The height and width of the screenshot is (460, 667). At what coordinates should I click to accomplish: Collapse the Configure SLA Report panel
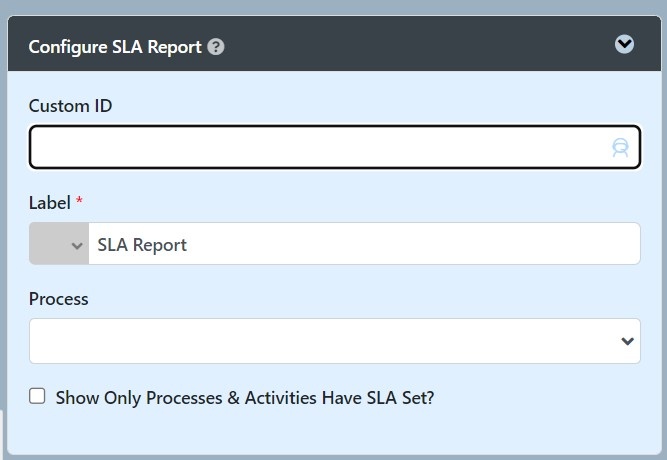tap(624, 44)
